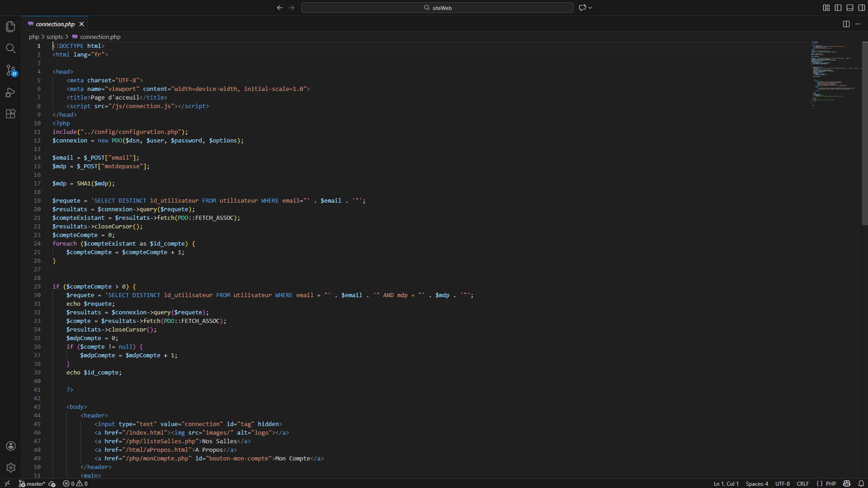Select the connection.php editor tab
The width and height of the screenshot is (868, 488).
click(x=55, y=24)
